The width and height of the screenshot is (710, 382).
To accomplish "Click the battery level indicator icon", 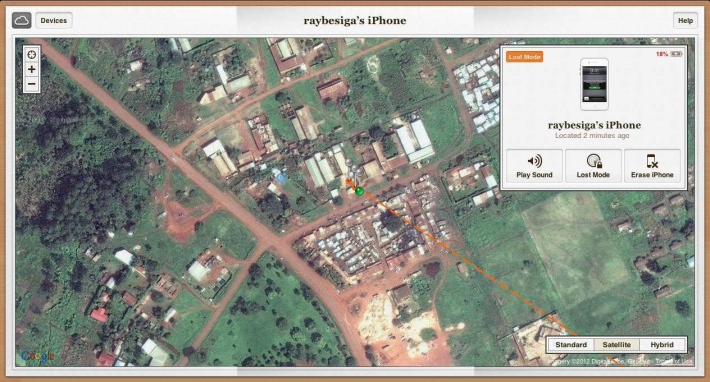I will [x=676, y=54].
